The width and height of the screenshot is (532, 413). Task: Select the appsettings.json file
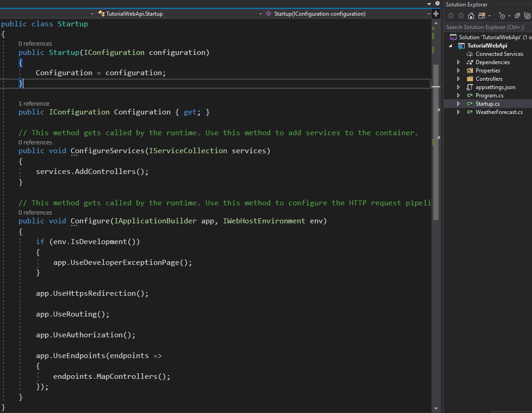tap(496, 87)
